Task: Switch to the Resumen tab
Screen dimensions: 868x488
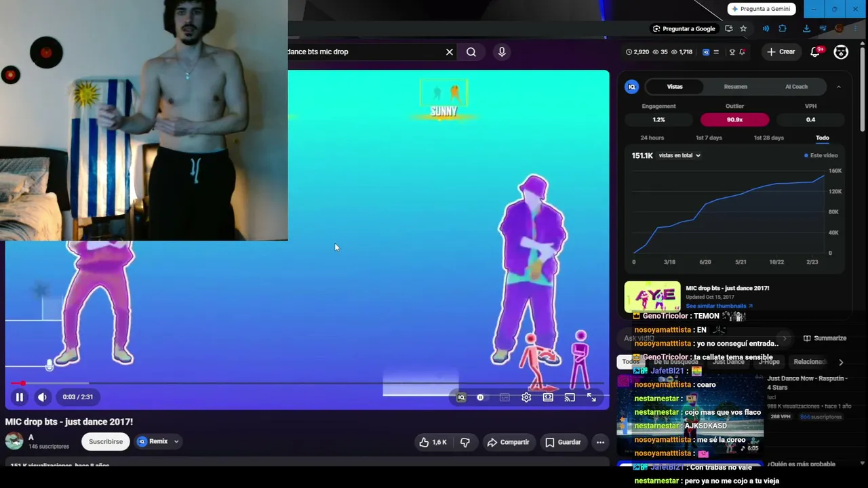Action: [736, 87]
